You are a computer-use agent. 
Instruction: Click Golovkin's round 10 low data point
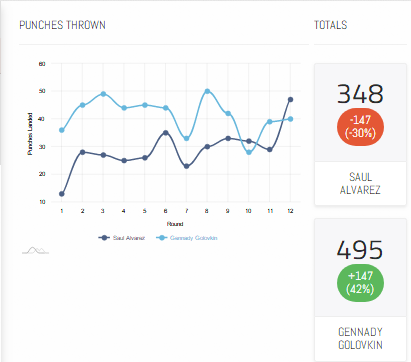(x=249, y=152)
